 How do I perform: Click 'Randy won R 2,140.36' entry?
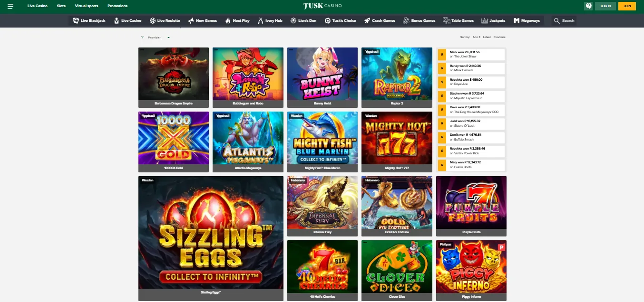(x=471, y=68)
